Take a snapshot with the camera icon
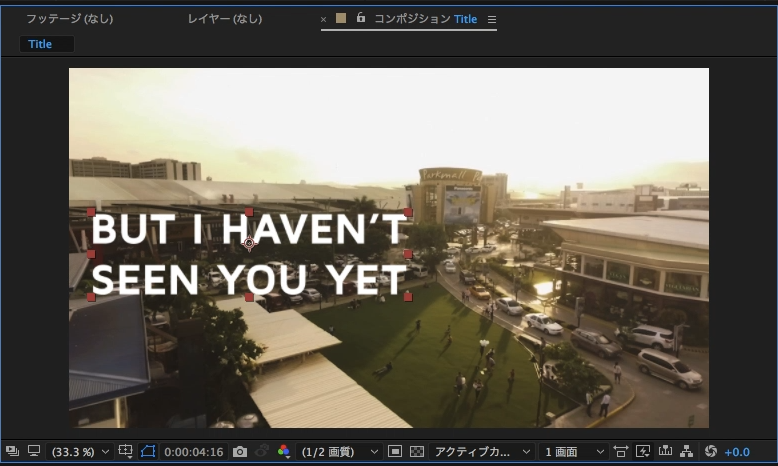 pyautogui.click(x=240, y=452)
